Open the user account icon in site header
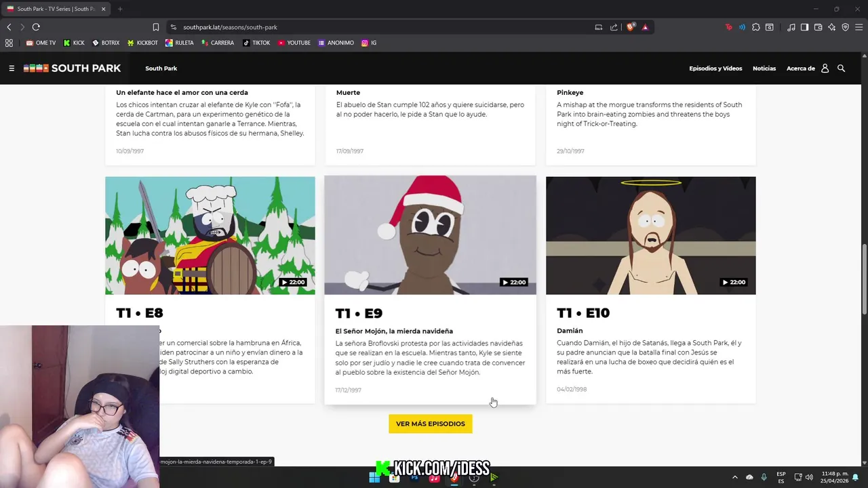 pyautogui.click(x=825, y=68)
